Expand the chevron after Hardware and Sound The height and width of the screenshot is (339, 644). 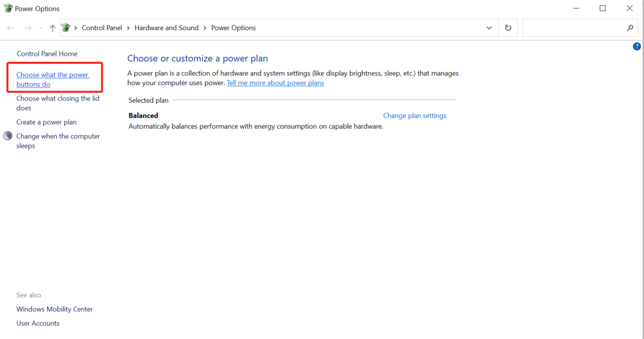(205, 28)
